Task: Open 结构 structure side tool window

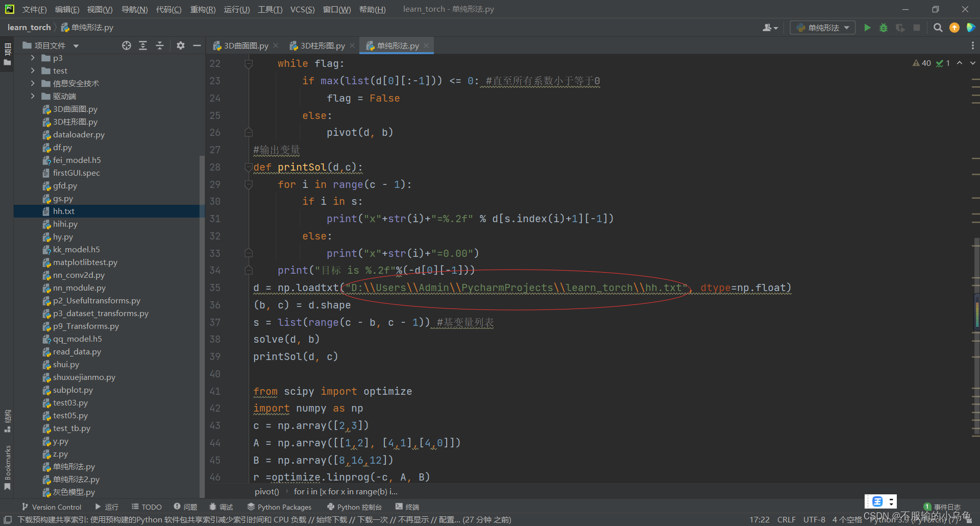Action: click(7, 420)
